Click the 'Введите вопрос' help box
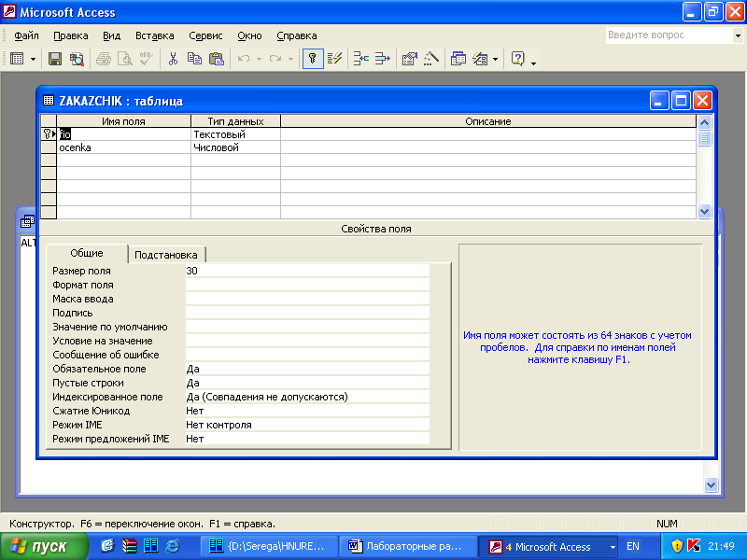This screenshot has width=747, height=560. click(669, 35)
